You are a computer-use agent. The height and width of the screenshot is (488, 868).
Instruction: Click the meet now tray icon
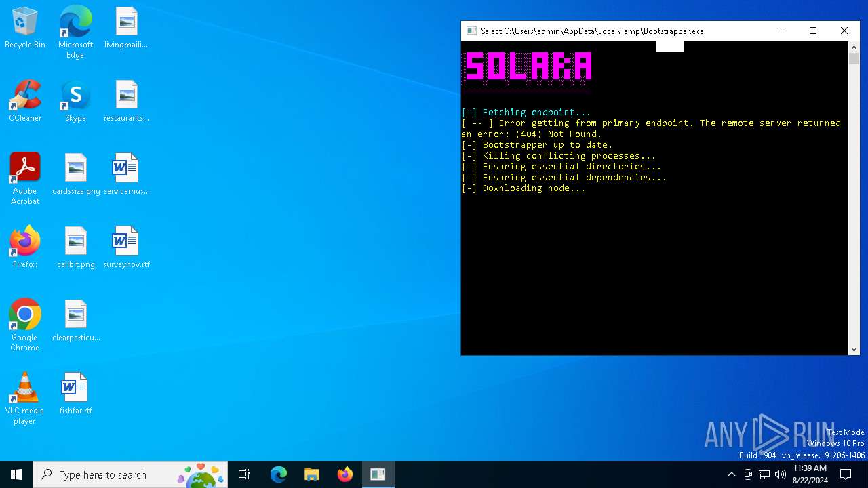(748, 474)
